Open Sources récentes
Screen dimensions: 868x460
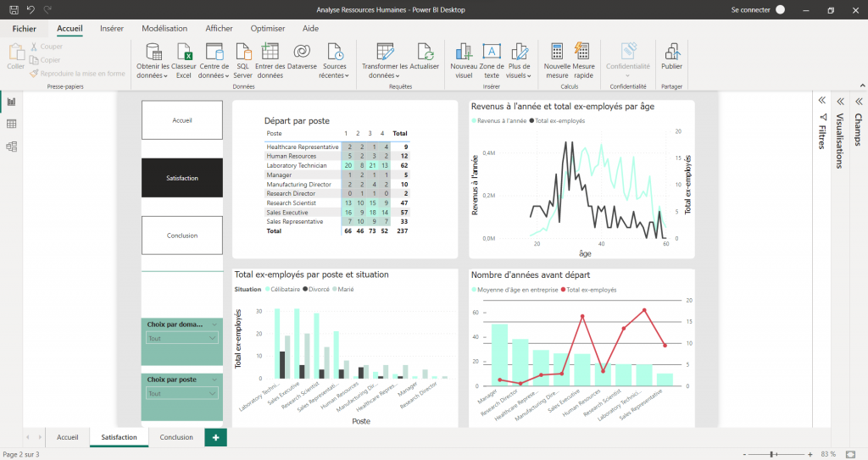click(334, 60)
